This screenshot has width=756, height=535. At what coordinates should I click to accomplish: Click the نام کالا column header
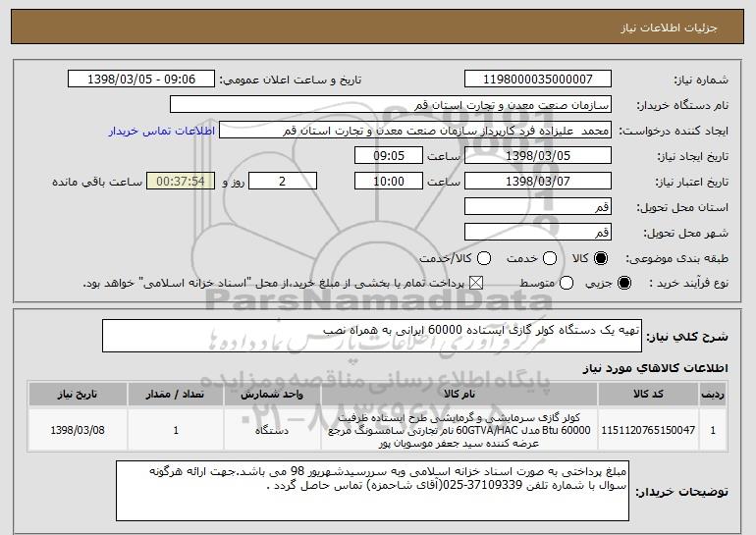click(x=459, y=395)
